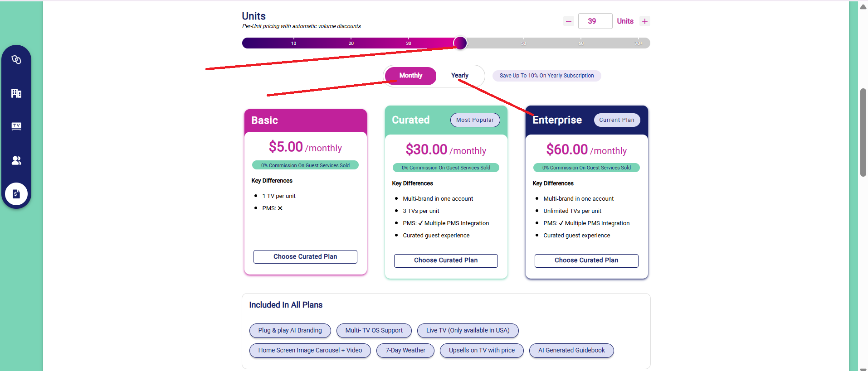Viewport: 868px width, 371px height.
Task: Open the billing dollar document icon
Action: pyautogui.click(x=16, y=194)
